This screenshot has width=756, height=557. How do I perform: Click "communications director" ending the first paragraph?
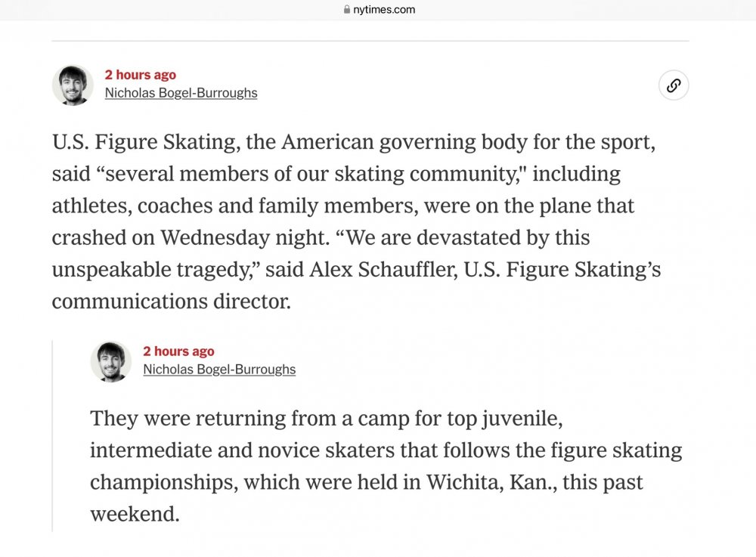point(169,302)
